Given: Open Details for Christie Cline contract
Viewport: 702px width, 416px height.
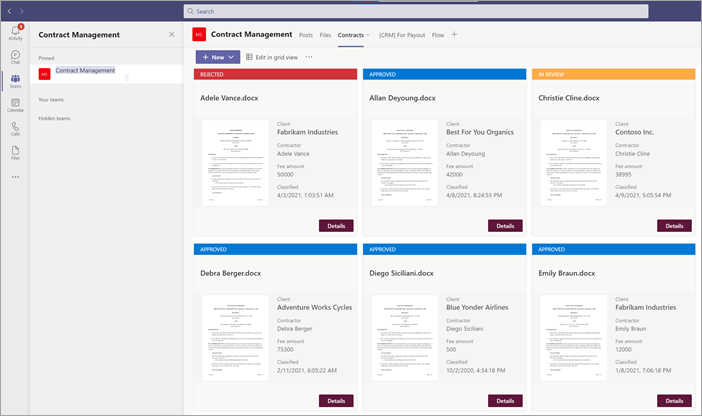Looking at the screenshot, I should coord(674,226).
